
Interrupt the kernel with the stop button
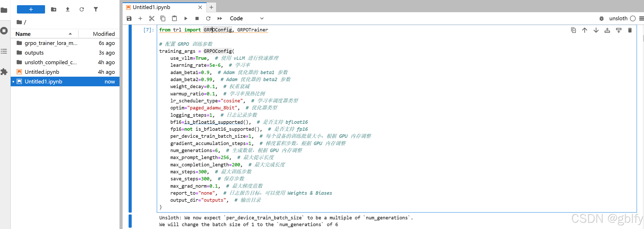[197, 18]
